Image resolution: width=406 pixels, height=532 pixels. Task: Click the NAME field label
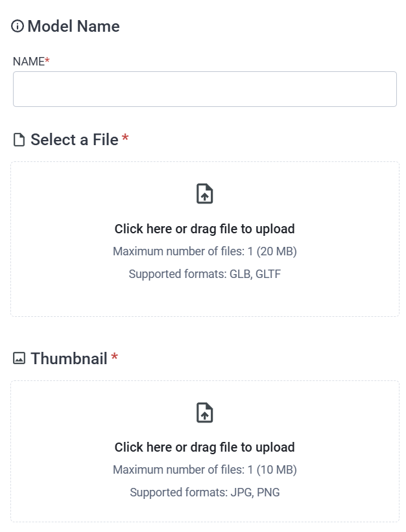[29, 62]
